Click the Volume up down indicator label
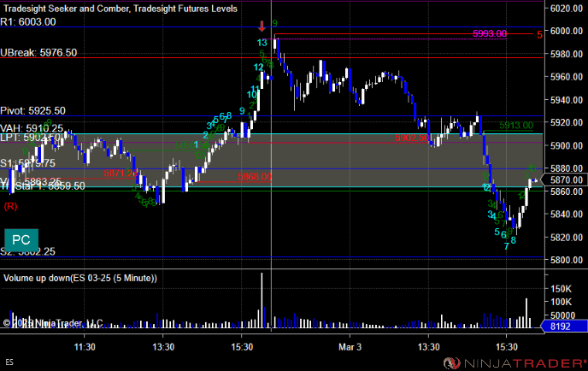The height and width of the screenshot is (371, 588). 80,278
